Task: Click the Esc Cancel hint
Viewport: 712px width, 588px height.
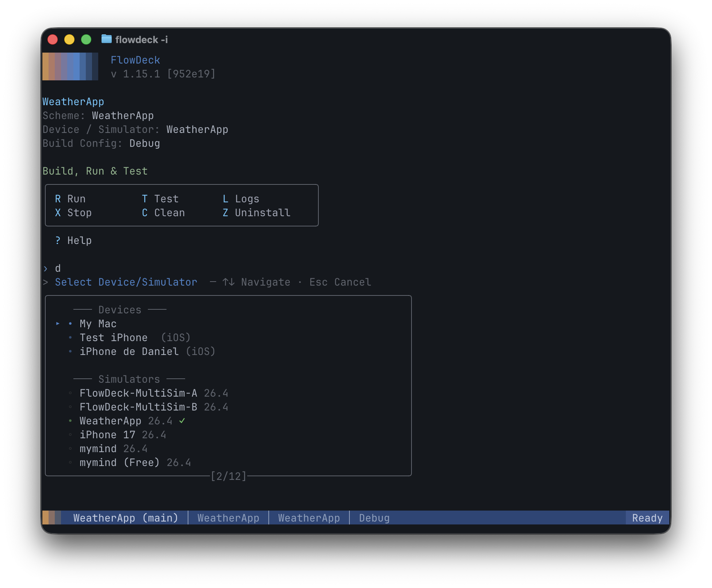Action: click(340, 282)
